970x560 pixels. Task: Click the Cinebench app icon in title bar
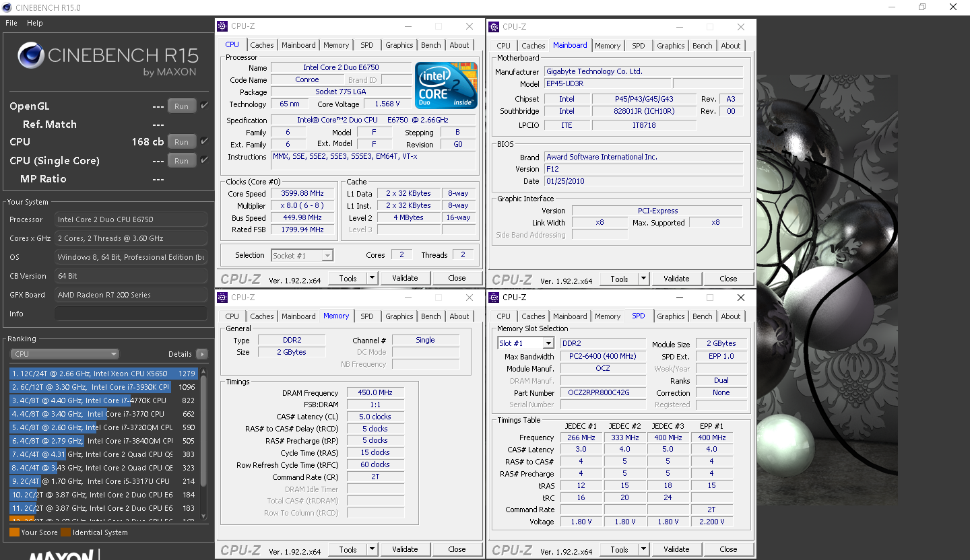point(7,7)
